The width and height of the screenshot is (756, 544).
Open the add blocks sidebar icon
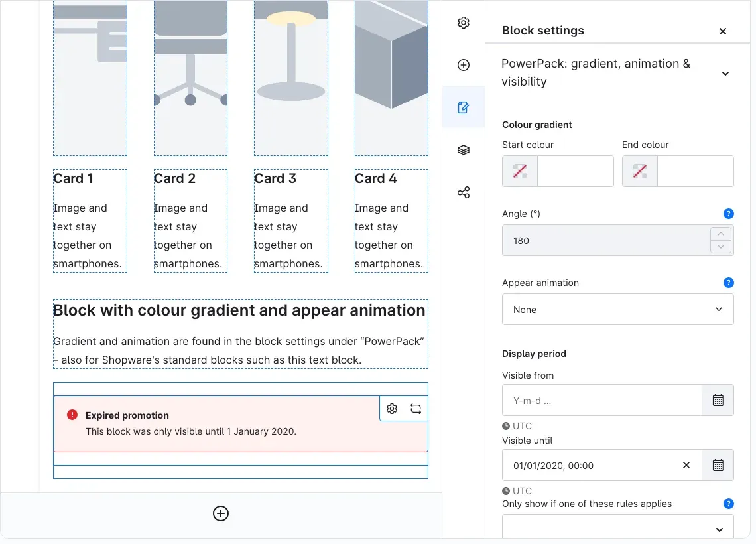pos(464,65)
